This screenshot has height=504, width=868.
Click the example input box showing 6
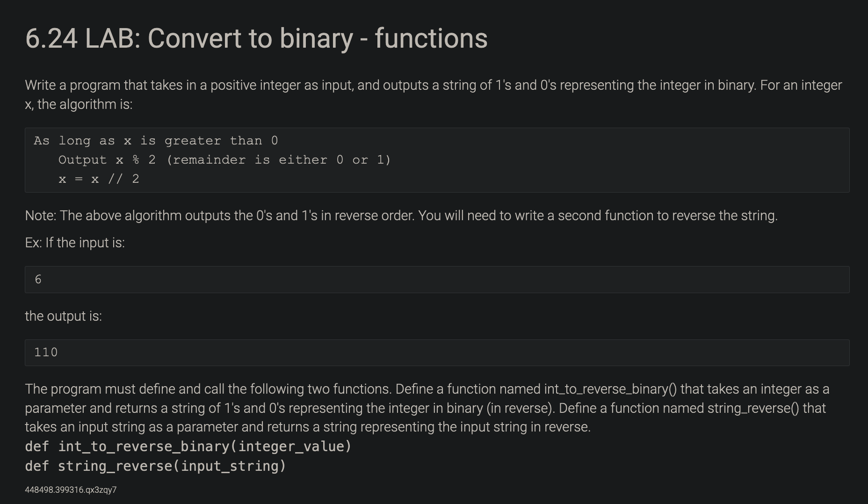pos(437,280)
